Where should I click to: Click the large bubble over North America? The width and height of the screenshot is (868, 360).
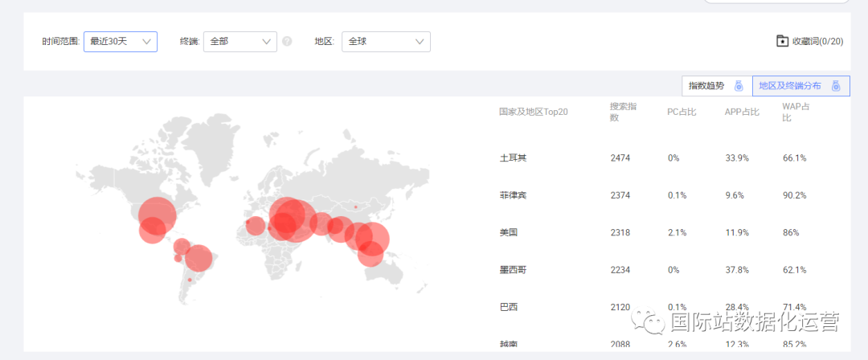pyautogui.click(x=157, y=215)
